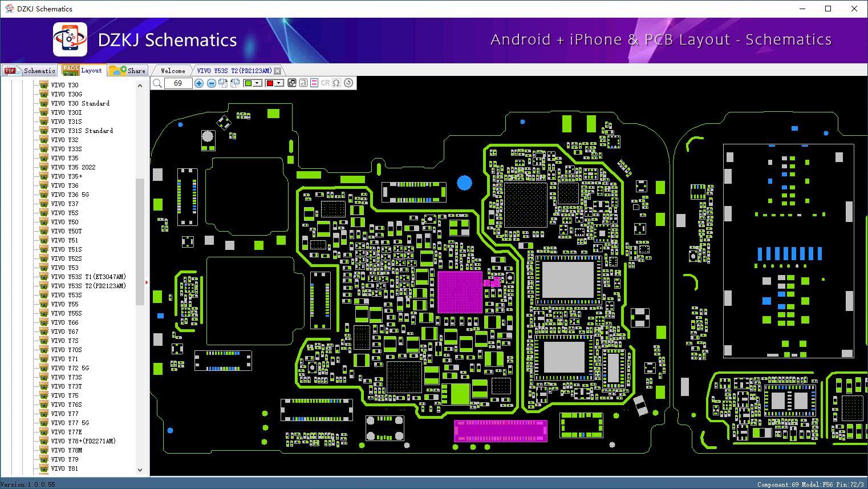The height and width of the screenshot is (489, 868).
Task: Click the large blue circle on the PCB
Action: tap(465, 183)
